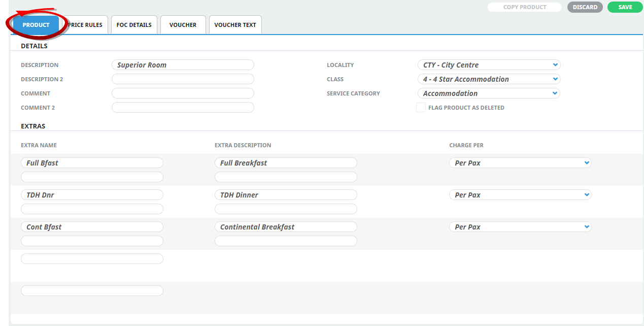Focus the Comment input field

tap(182, 93)
